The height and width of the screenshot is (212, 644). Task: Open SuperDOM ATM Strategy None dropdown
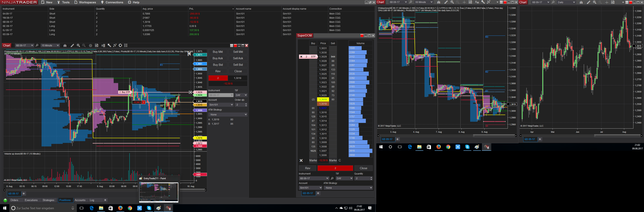point(348,188)
